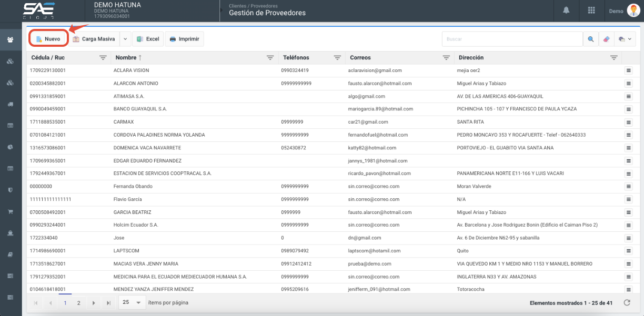644x316 pixels.
Task: Click the magnifier search button
Action: click(x=591, y=39)
